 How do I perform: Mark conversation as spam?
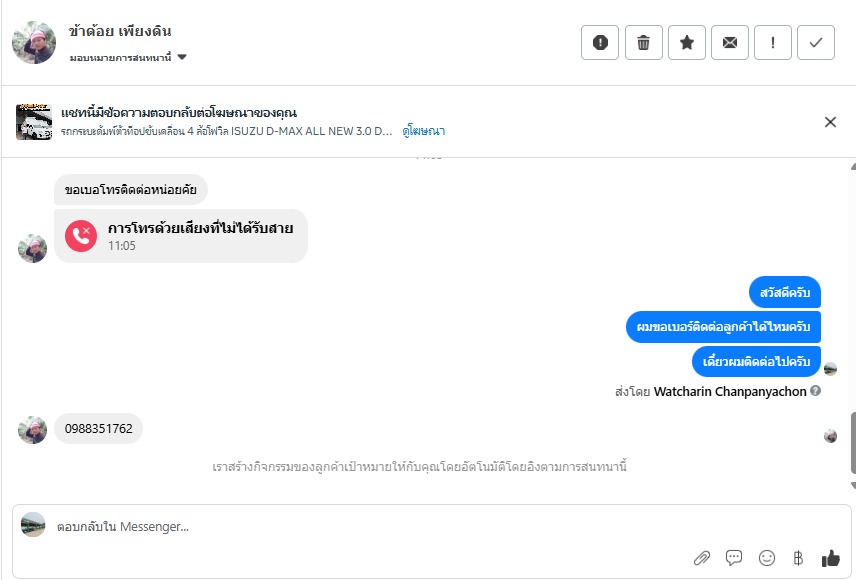pos(600,42)
